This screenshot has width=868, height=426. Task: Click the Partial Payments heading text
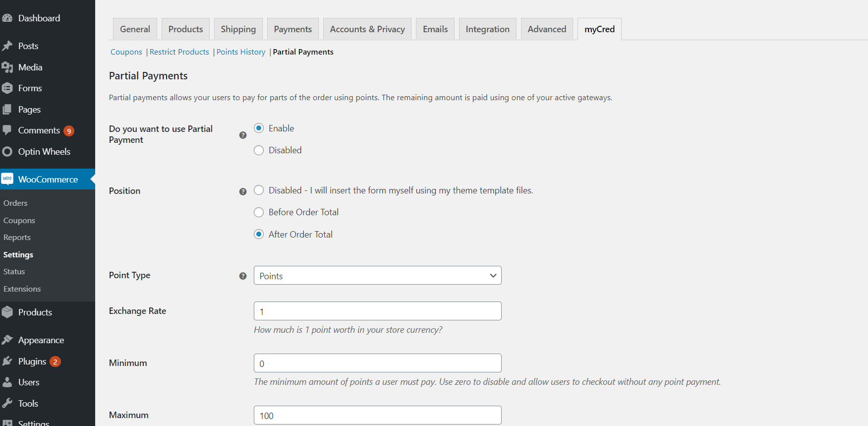tap(148, 76)
